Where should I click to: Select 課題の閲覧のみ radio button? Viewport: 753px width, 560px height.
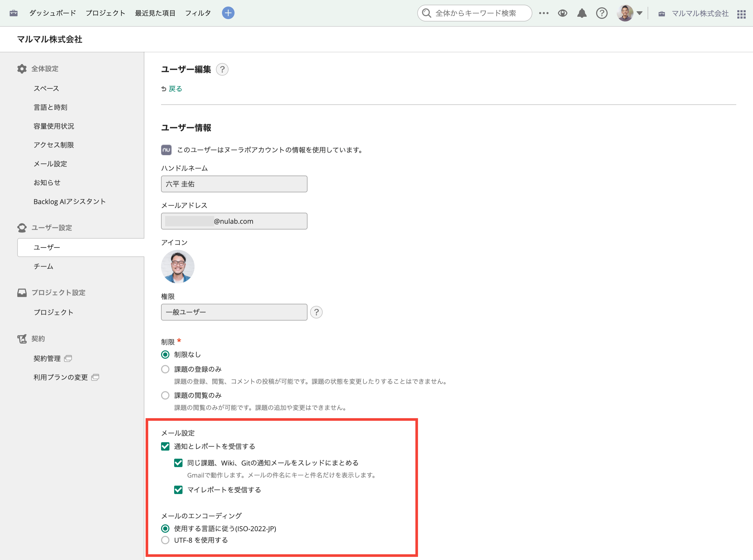pyautogui.click(x=166, y=395)
